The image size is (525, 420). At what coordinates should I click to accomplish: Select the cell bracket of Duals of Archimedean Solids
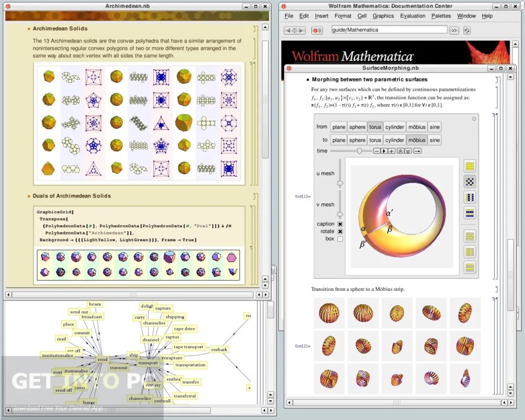click(x=255, y=196)
